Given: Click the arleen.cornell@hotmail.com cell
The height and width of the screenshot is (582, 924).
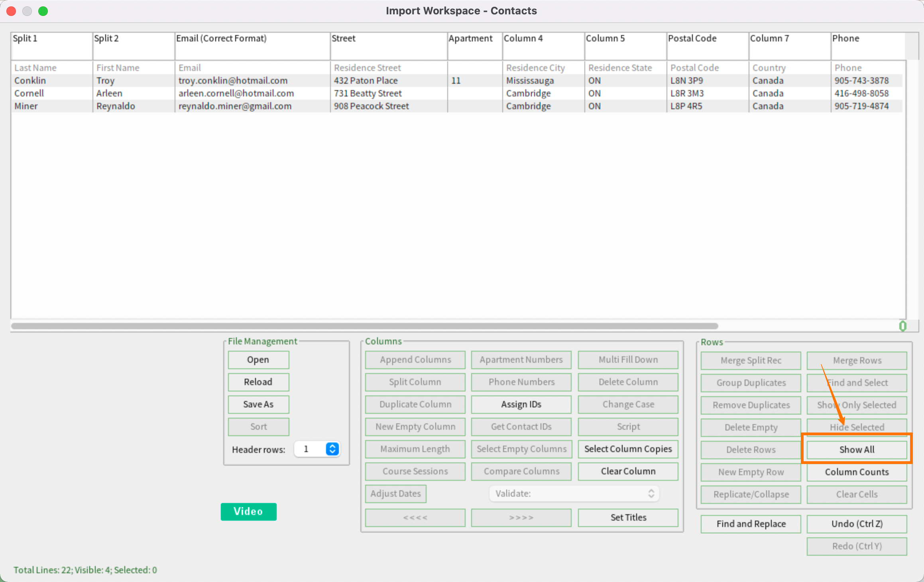Looking at the screenshot, I should 252,94.
